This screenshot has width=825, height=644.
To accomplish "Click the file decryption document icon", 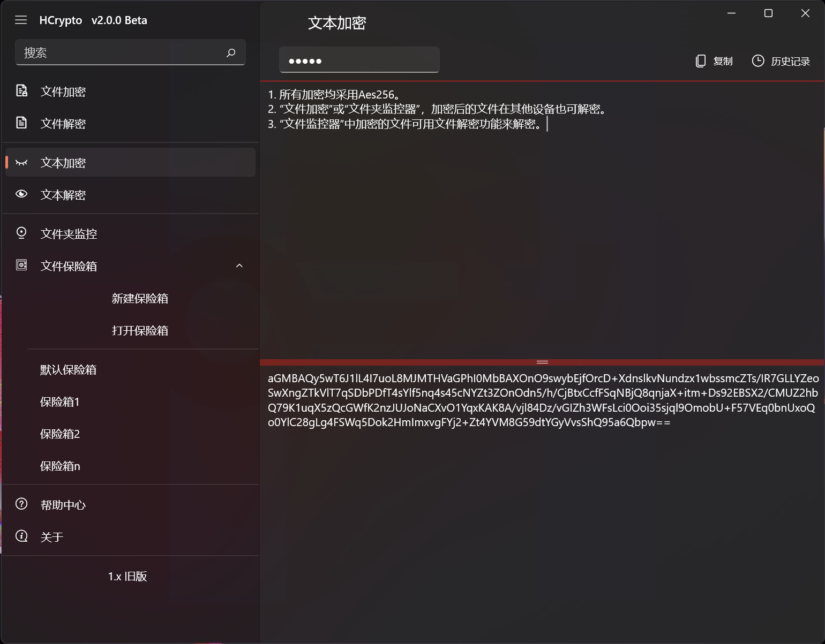I will [21, 123].
